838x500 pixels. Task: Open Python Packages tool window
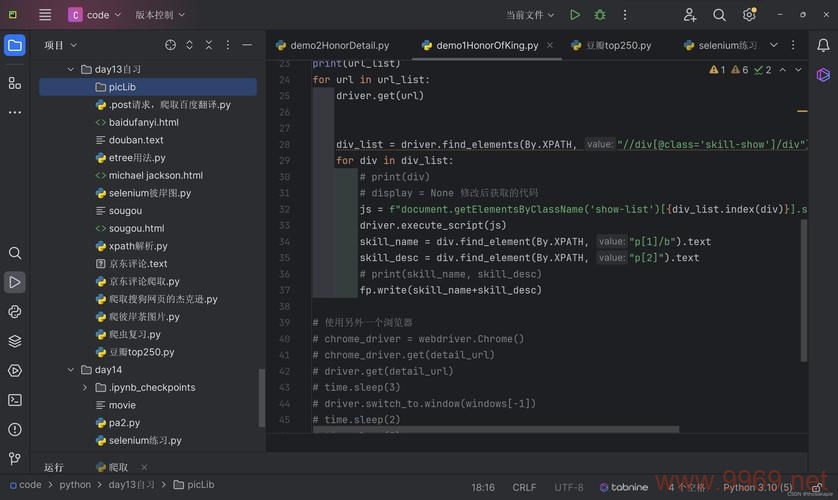(14, 311)
